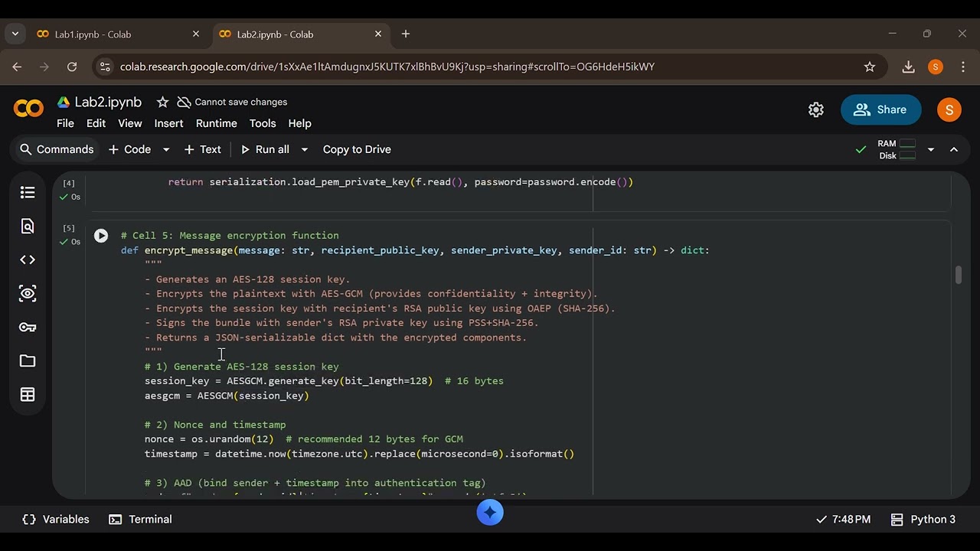Open the Chrome three-dot menu
The height and width of the screenshot is (551, 980).
tap(963, 67)
